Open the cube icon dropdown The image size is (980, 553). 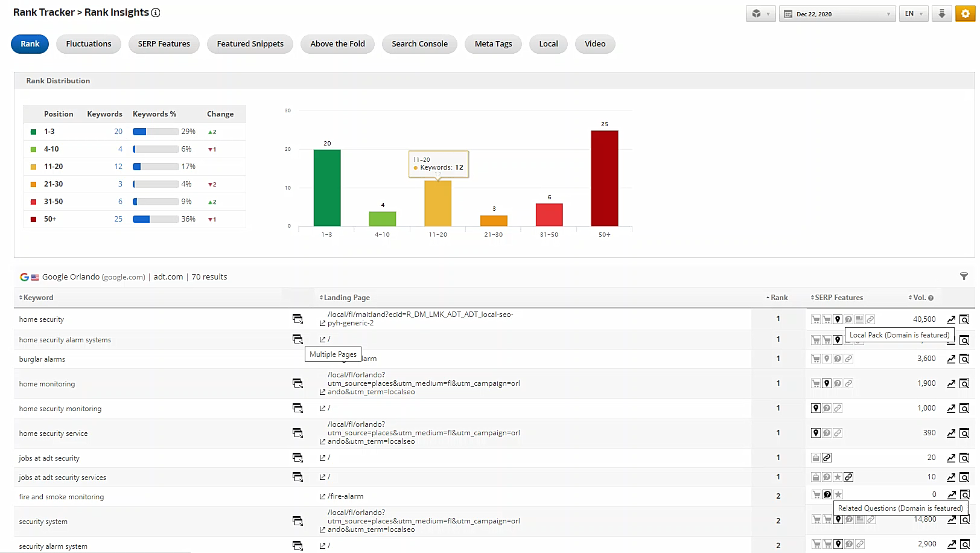pyautogui.click(x=760, y=14)
